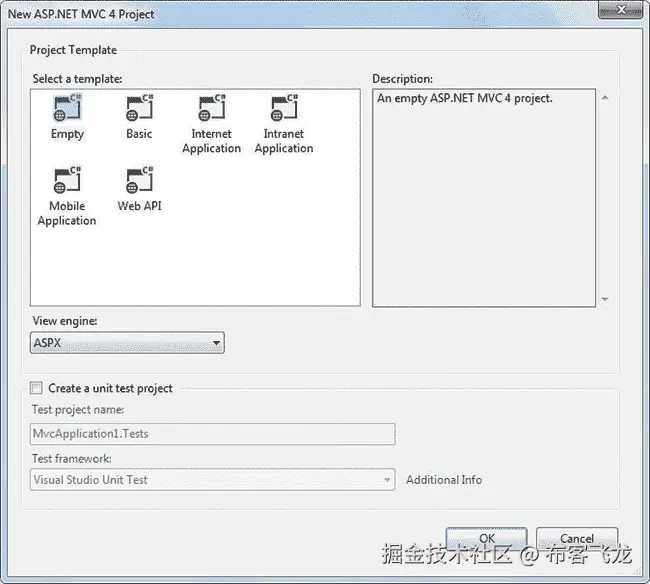Click the Test project name field
Screen dimensions: 650x584
(213, 434)
